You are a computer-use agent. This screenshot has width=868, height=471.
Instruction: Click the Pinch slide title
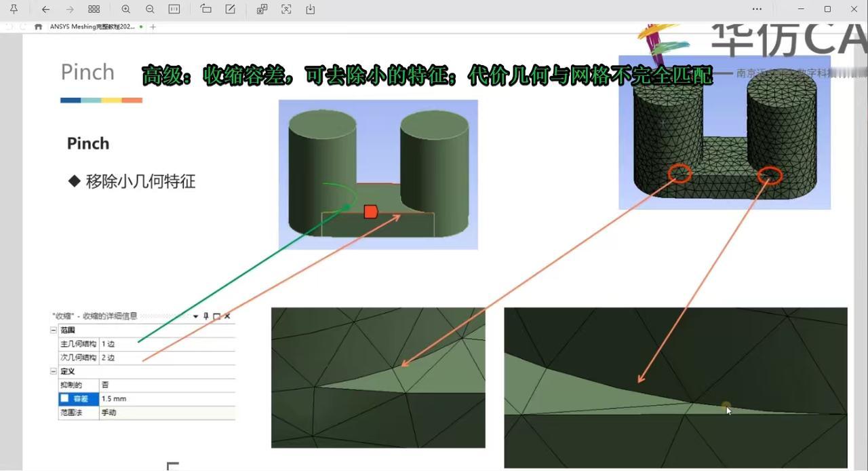click(x=87, y=72)
